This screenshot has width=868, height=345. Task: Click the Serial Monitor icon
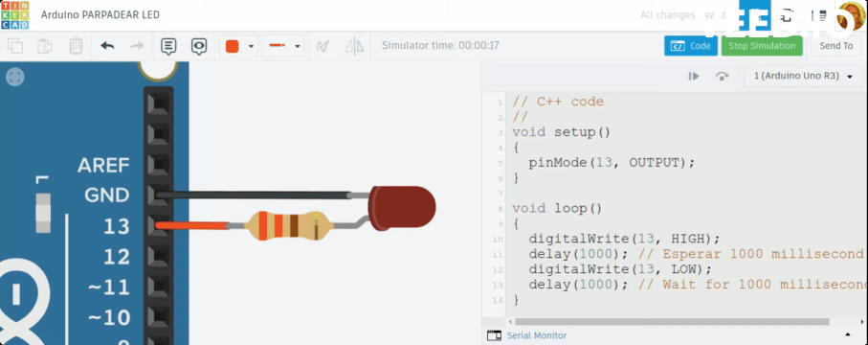click(x=494, y=335)
